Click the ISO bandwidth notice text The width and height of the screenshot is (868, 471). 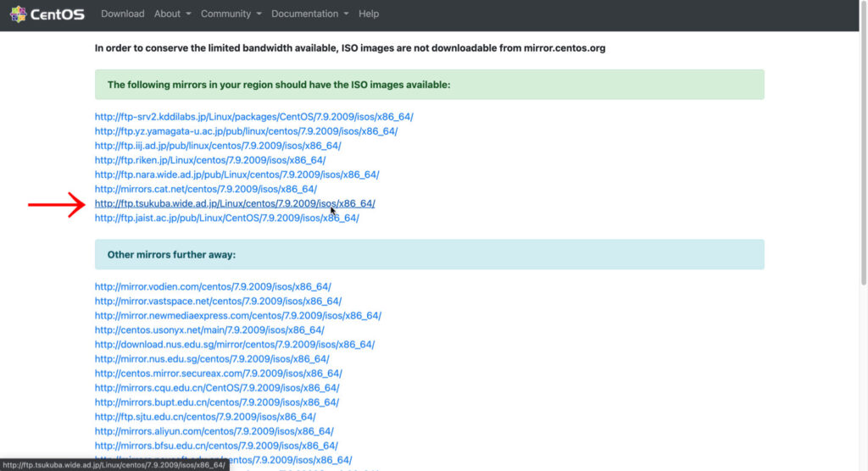point(350,48)
